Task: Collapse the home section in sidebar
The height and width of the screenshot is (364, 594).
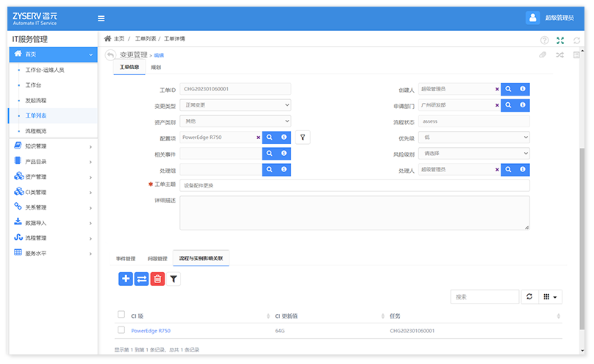Action: pyautogui.click(x=53, y=54)
